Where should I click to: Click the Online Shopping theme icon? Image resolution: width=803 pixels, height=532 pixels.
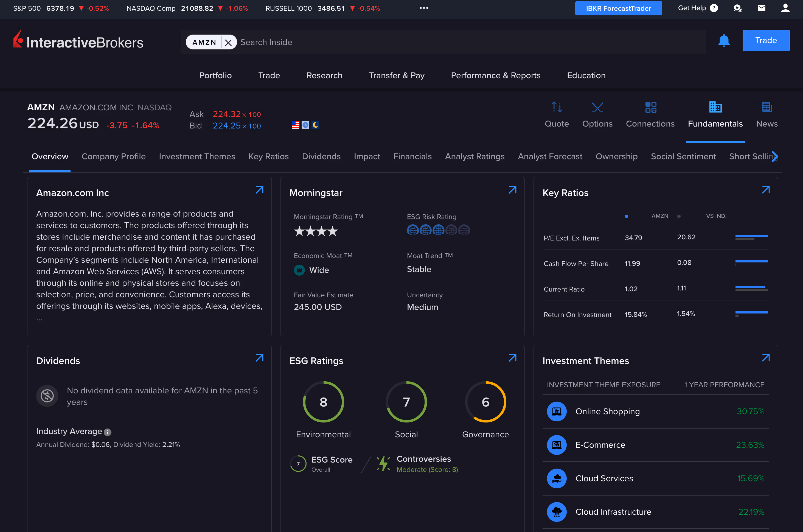click(x=557, y=411)
